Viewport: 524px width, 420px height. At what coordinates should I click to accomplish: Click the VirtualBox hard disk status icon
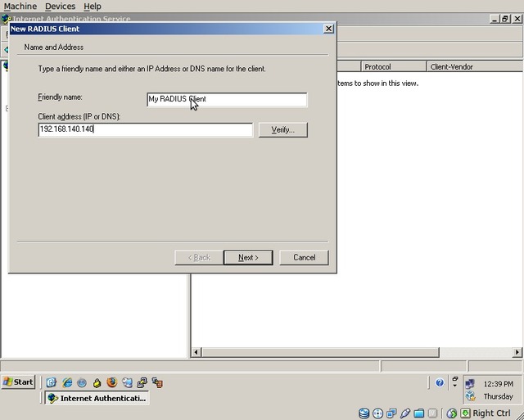click(364, 413)
